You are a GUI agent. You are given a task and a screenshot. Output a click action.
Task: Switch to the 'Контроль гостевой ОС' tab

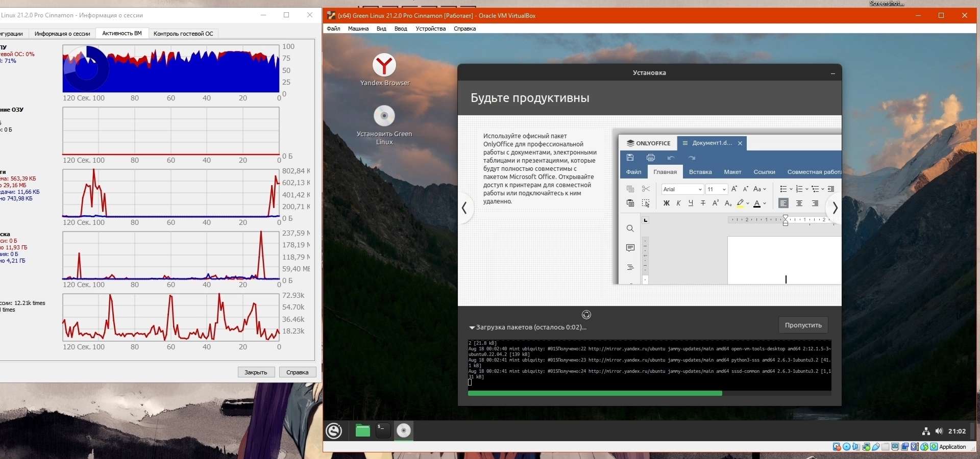(183, 34)
